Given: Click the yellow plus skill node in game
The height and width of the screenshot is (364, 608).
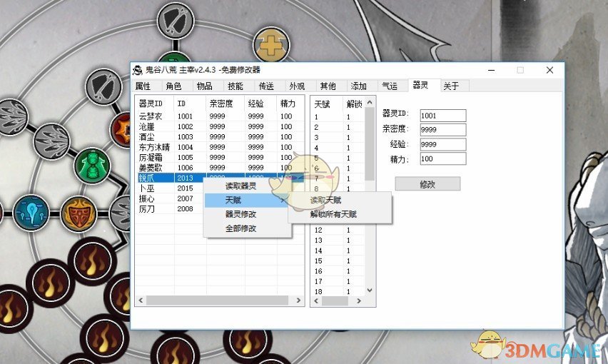Looking at the screenshot, I should tap(271, 46).
